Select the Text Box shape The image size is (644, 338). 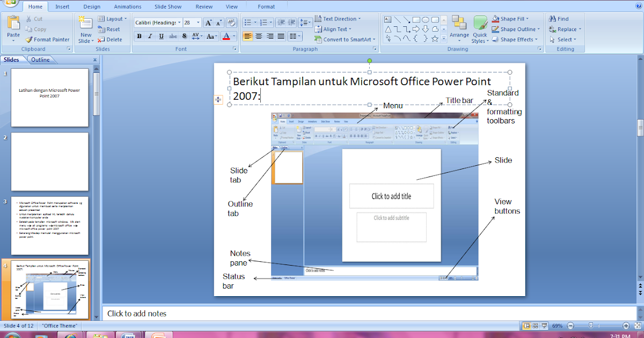point(388,19)
